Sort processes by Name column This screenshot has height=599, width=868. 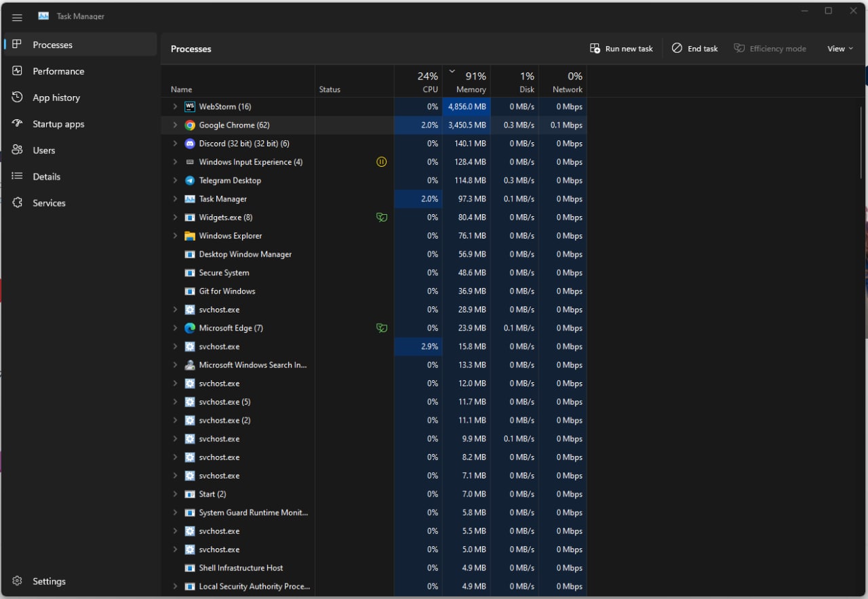click(x=238, y=81)
